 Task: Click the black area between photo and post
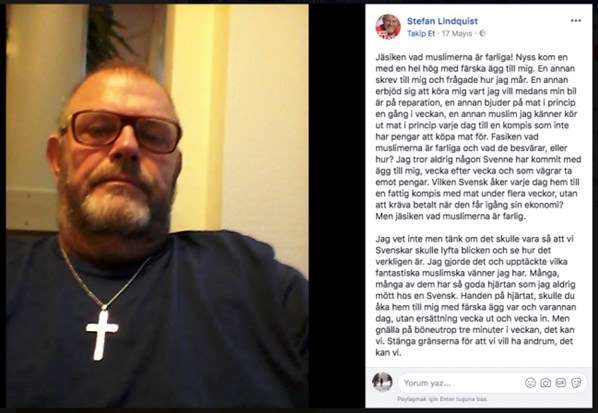click(x=337, y=206)
